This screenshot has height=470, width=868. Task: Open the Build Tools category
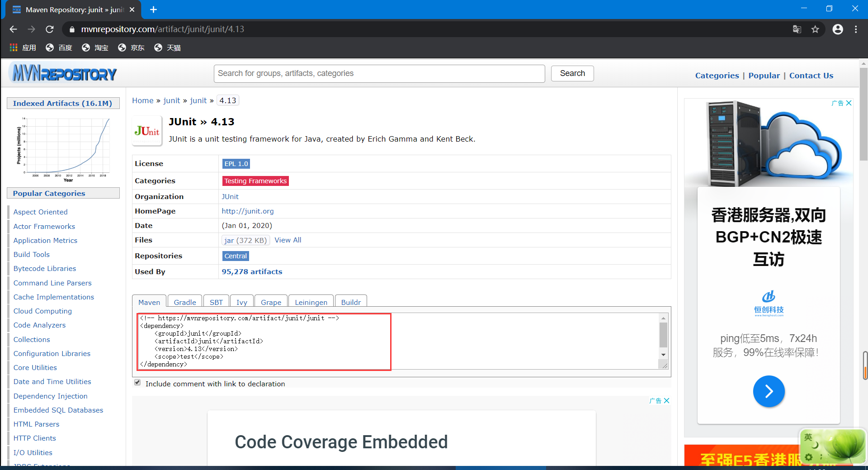tap(32, 254)
